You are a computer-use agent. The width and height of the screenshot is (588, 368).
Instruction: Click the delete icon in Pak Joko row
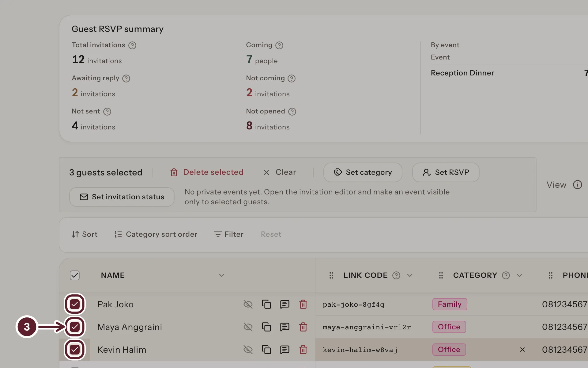(x=303, y=304)
